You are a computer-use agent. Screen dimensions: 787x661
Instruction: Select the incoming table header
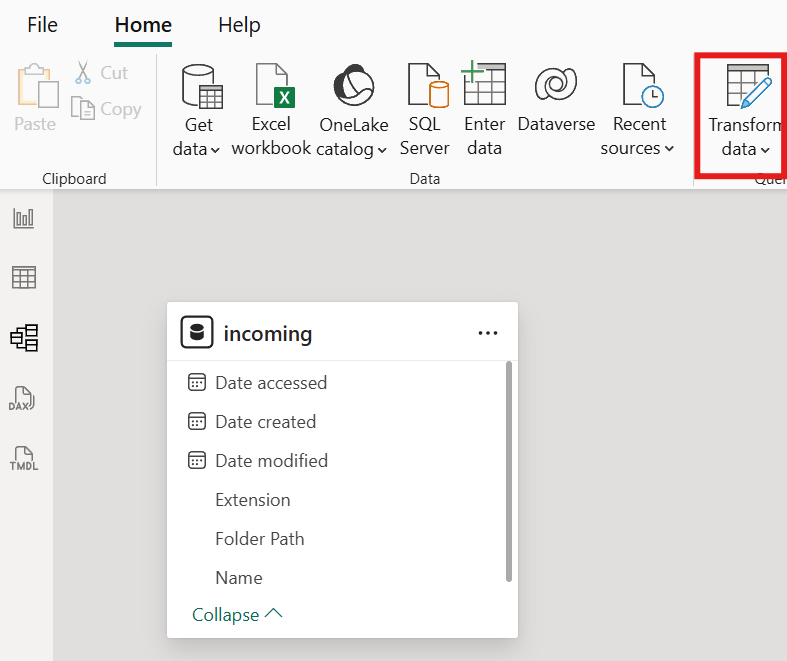click(x=342, y=332)
